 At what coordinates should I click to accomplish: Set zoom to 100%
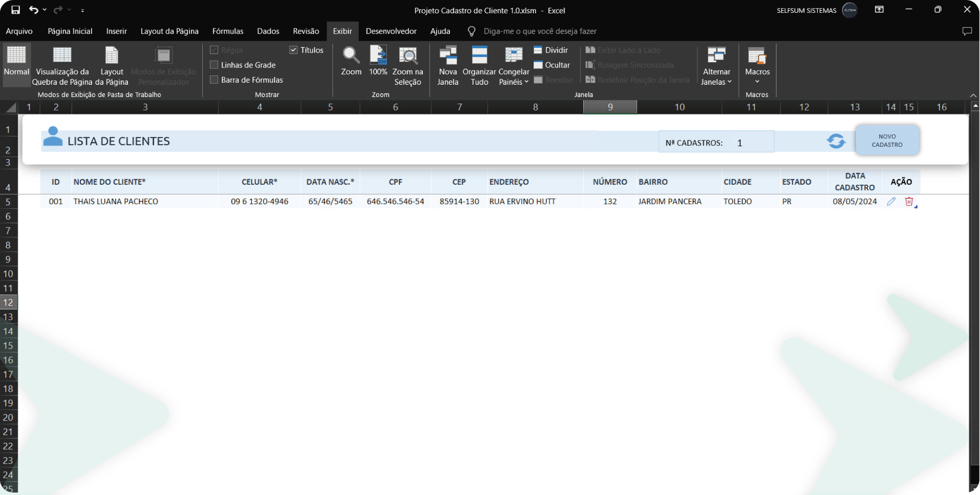378,61
